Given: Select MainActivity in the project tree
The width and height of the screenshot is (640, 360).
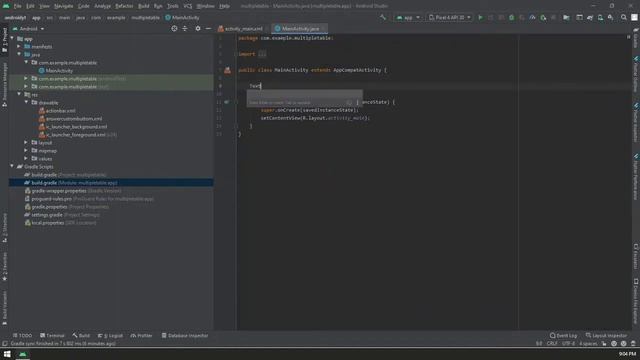Looking at the screenshot, I should tap(59, 71).
